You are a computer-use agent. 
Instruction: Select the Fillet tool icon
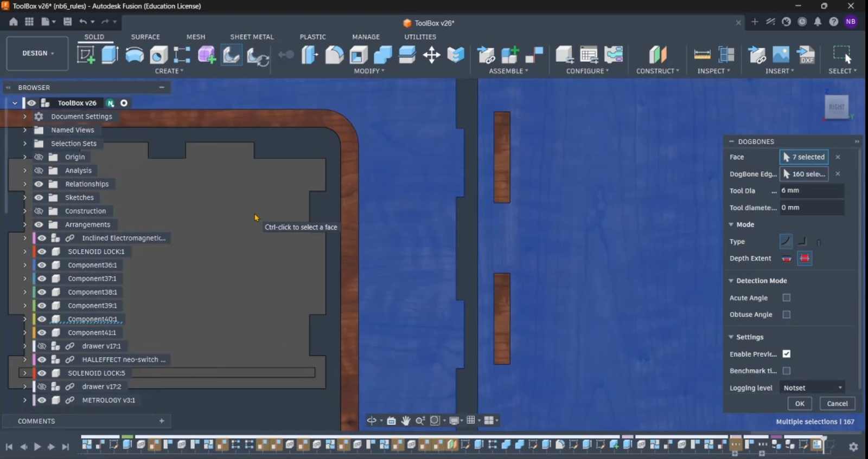click(334, 55)
